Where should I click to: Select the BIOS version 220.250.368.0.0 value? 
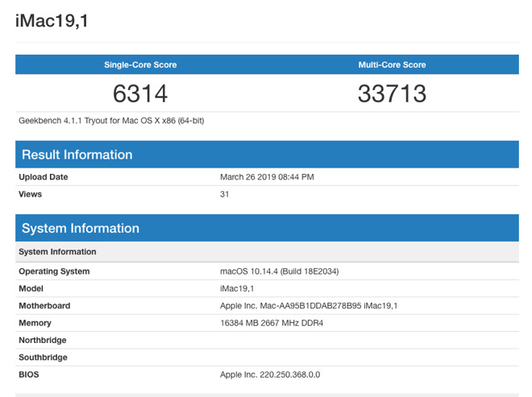(x=270, y=374)
